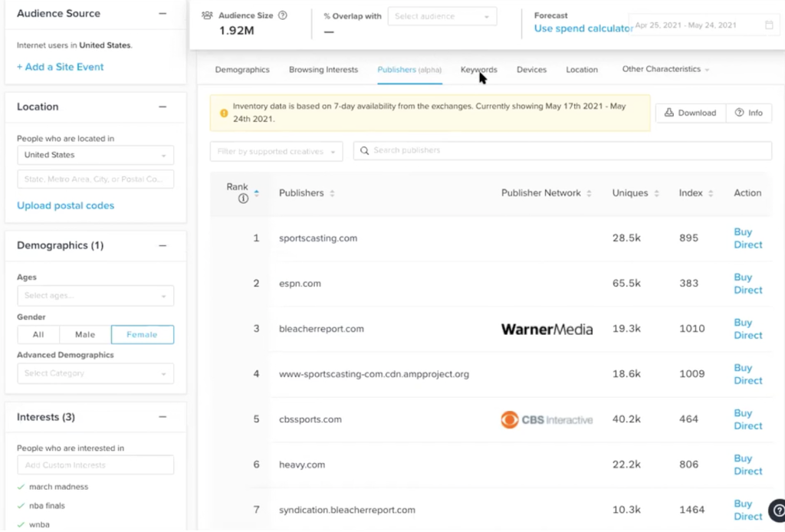Click the 1.92M audience size value
Viewport: 785px width, 532px height.
point(237,31)
